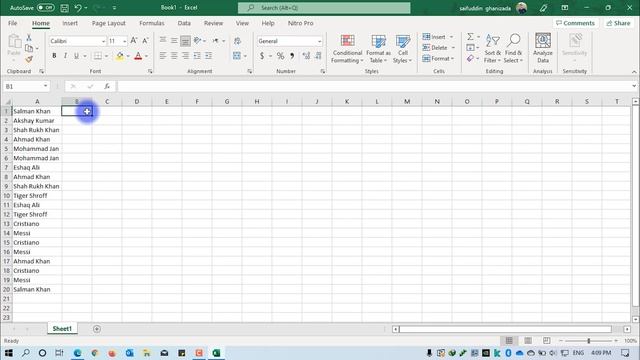Select the Sheet1 tab

click(x=62, y=329)
